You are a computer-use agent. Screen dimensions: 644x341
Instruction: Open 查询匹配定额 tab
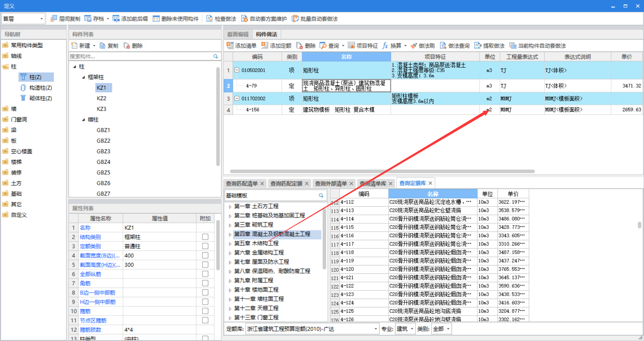[286, 183]
